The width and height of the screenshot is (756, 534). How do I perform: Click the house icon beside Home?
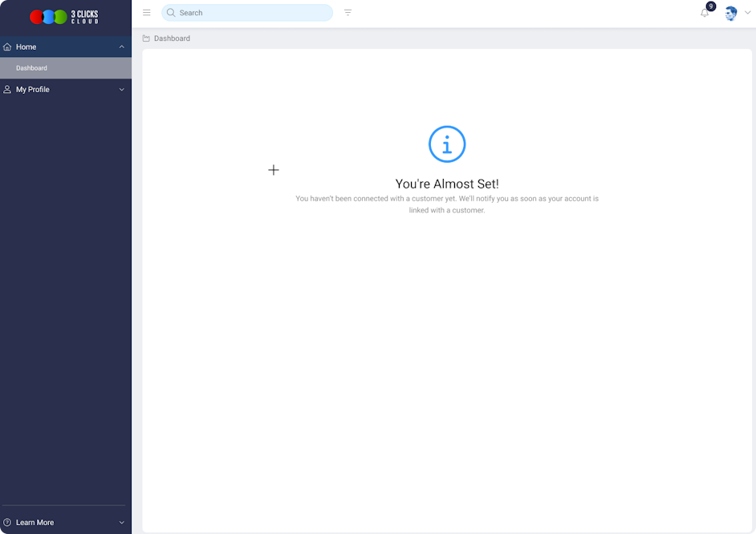coord(7,47)
